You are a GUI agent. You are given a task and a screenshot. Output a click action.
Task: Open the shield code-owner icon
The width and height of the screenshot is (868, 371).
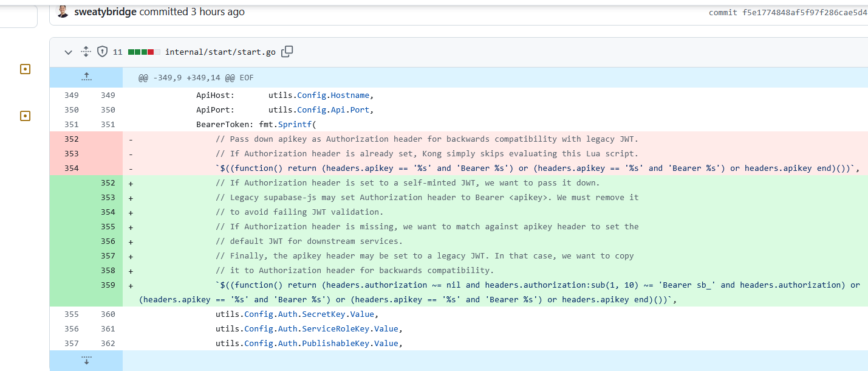(x=103, y=52)
